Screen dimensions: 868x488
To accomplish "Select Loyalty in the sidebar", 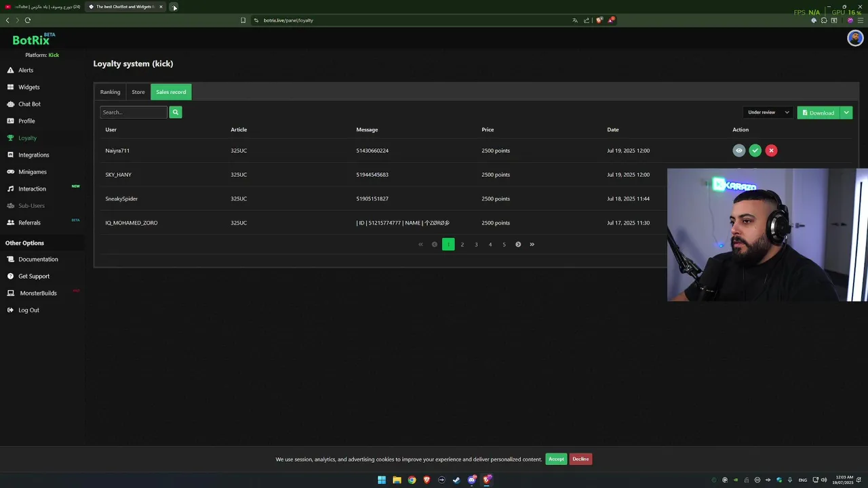I will tap(27, 138).
